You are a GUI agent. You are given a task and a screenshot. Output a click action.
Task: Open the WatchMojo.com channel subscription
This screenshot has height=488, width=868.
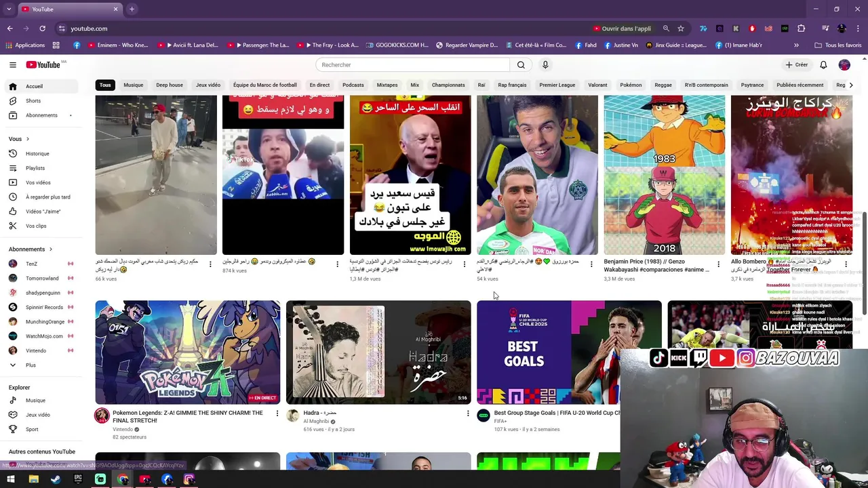click(42, 336)
